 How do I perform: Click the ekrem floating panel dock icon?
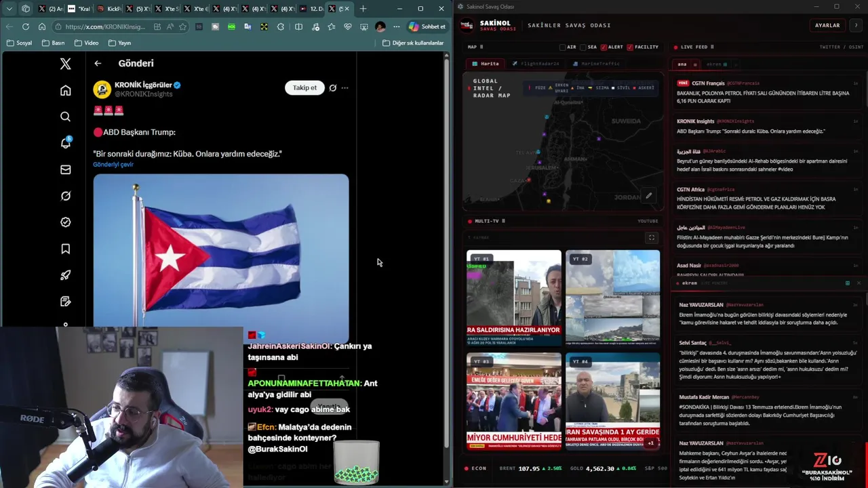pyautogui.click(x=847, y=283)
